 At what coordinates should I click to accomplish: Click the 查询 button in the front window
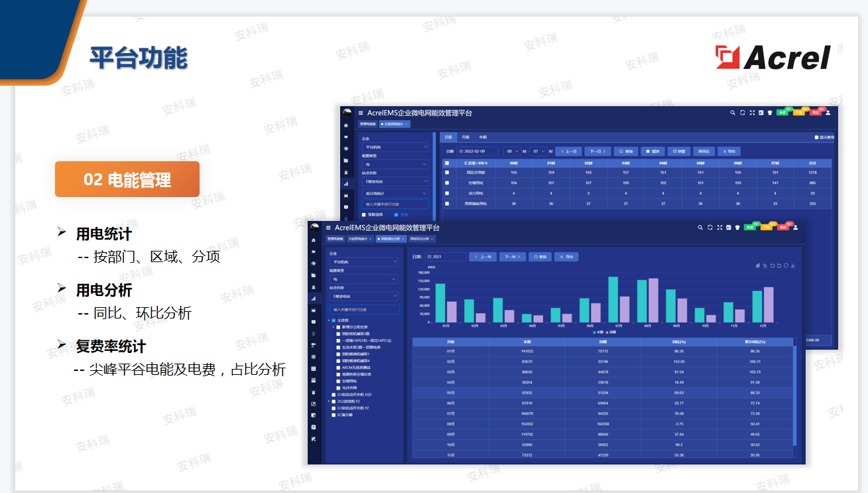point(540,257)
